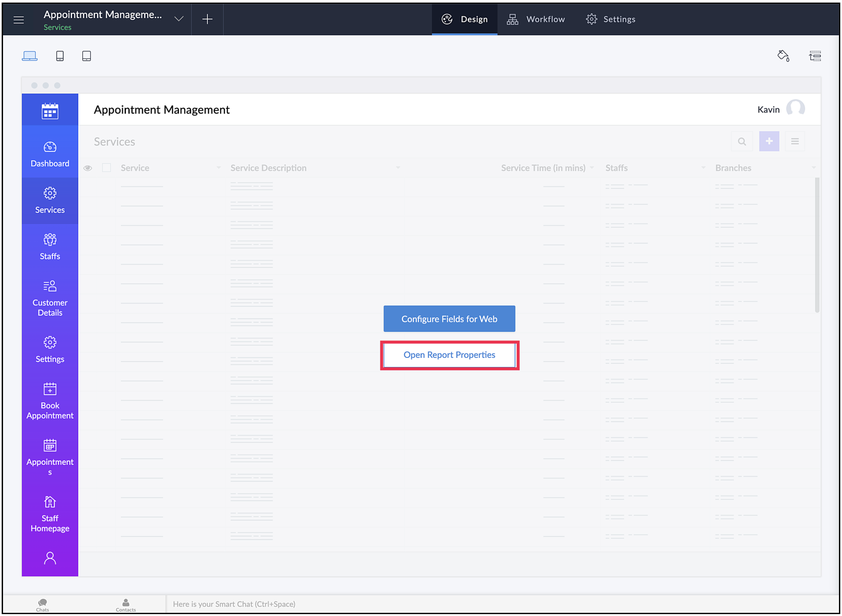Switch to desktop preview device icon
The width and height of the screenshot is (842, 616).
coord(29,56)
